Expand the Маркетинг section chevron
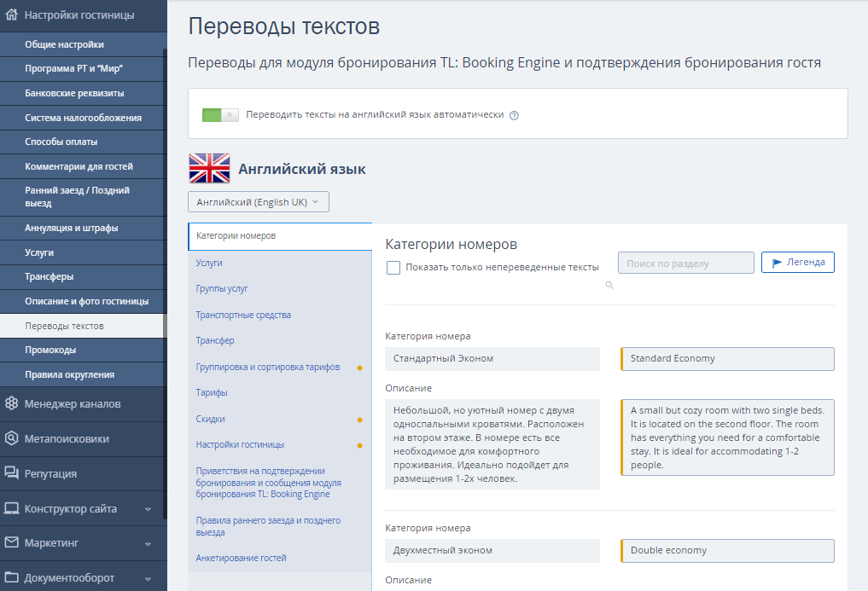This screenshot has width=868, height=591. click(x=148, y=544)
